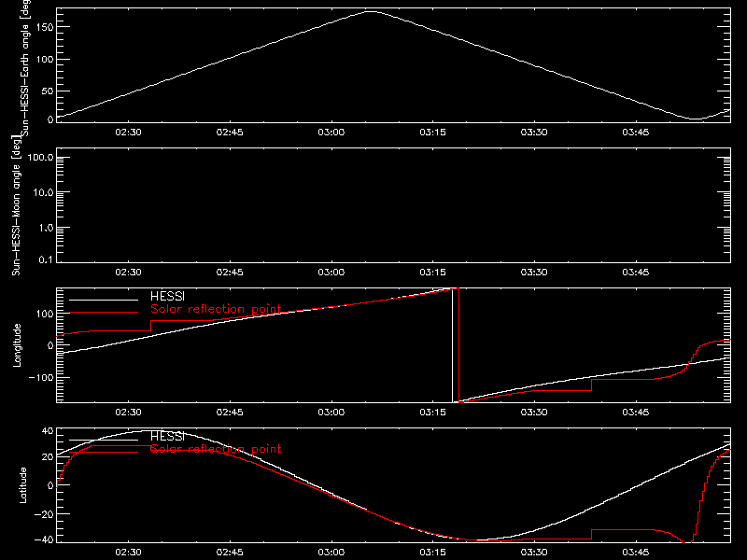Select the 150 tick label on Earth angle plot

(x=44, y=28)
